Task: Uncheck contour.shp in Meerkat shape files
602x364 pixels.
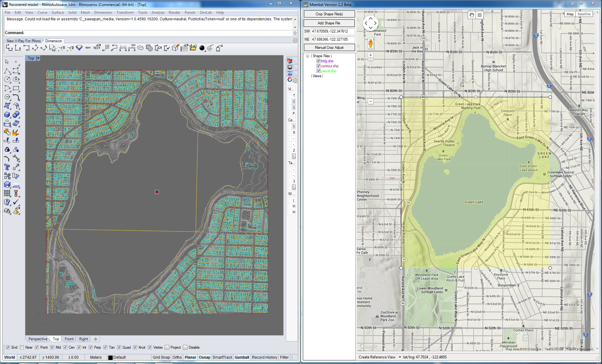Action: pyautogui.click(x=318, y=66)
